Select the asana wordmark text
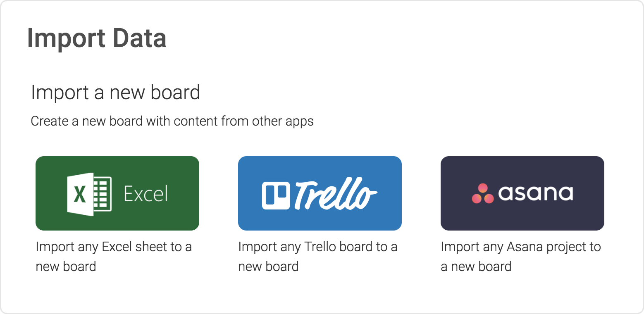The image size is (644, 314). pyautogui.click(x=536, y=193)
